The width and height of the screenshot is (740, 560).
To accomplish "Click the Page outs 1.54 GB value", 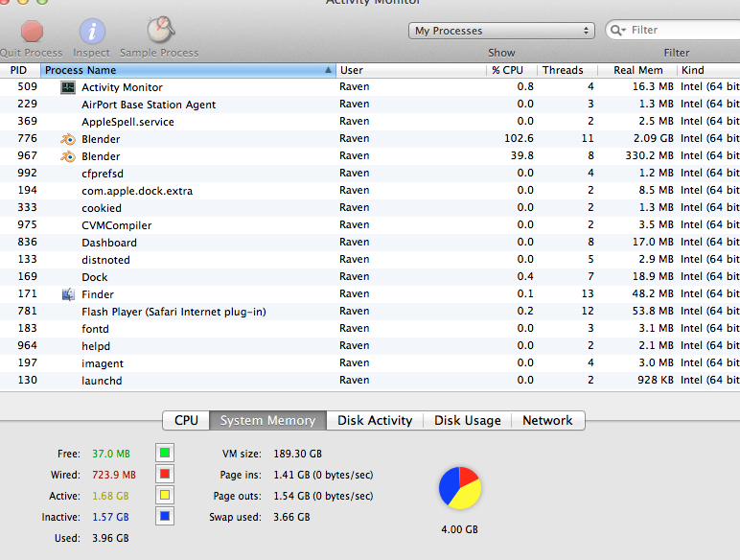I will (323, 497).
